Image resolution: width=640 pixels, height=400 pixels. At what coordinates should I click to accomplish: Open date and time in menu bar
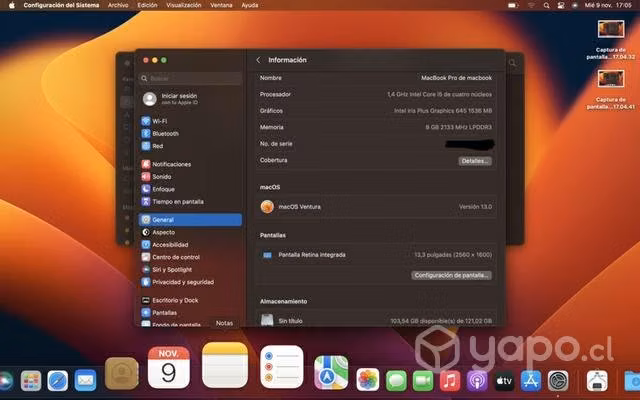tap(608, 5)
